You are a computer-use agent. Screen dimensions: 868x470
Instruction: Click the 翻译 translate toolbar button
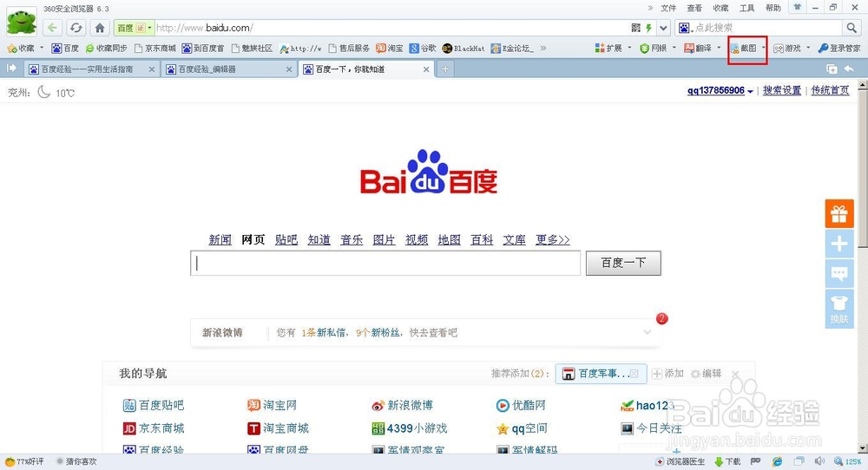[x=698, y=49]
